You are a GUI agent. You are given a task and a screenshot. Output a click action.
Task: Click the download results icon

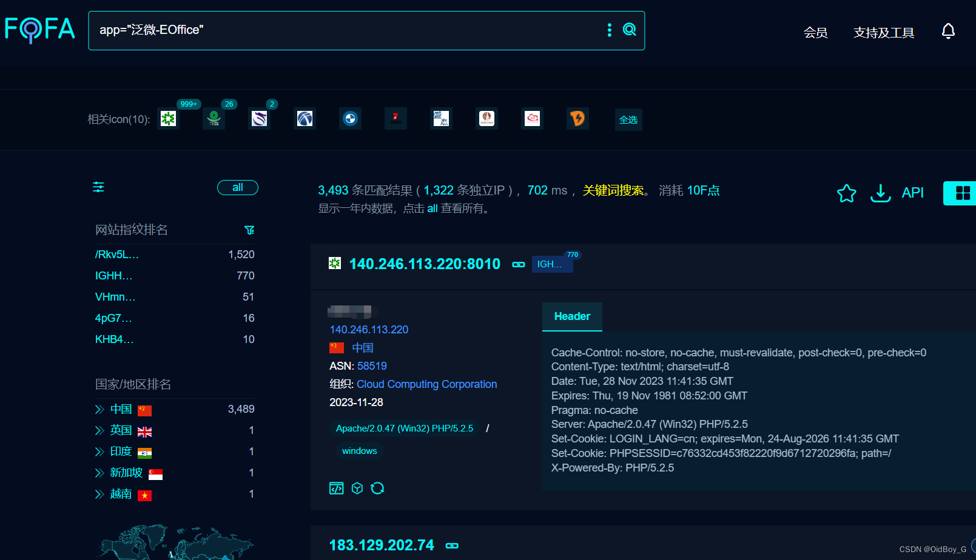pos(880,193)
